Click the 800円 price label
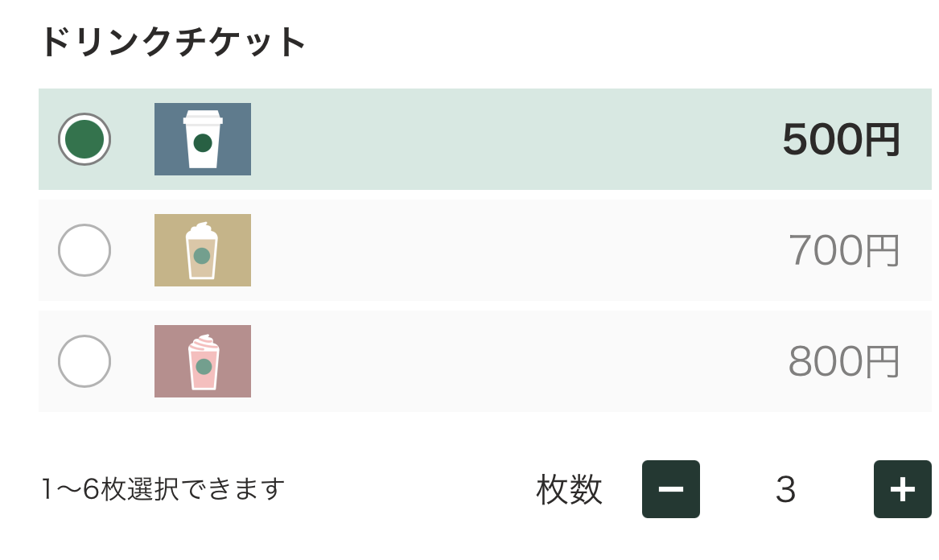This screenshot has height=560, width=939. point(843,362)
